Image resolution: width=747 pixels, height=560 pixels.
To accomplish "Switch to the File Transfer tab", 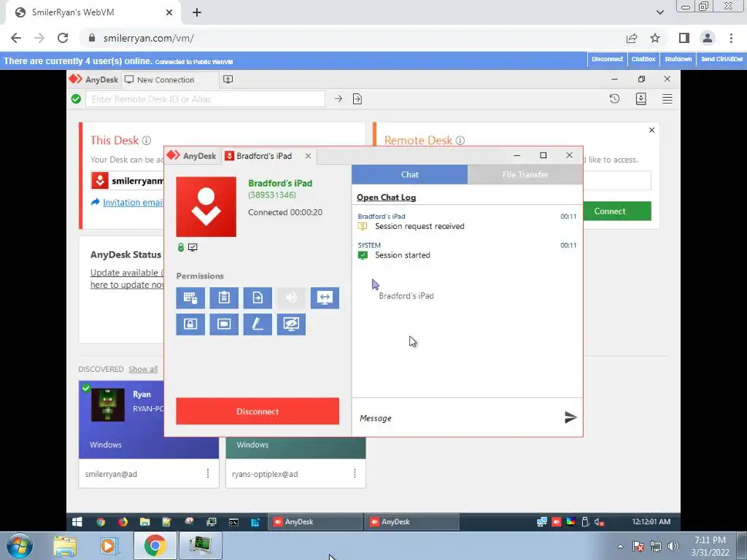I will (x=525, y=174).
